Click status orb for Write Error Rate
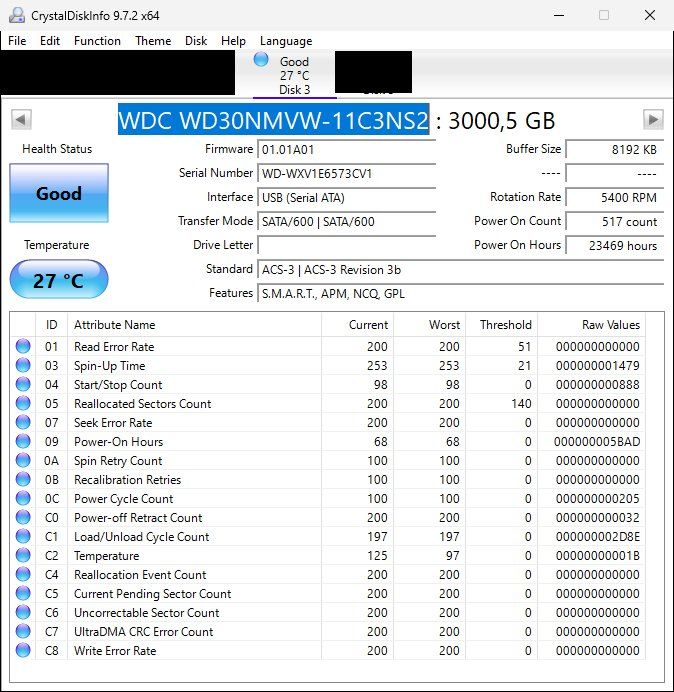 click(23, 650)
